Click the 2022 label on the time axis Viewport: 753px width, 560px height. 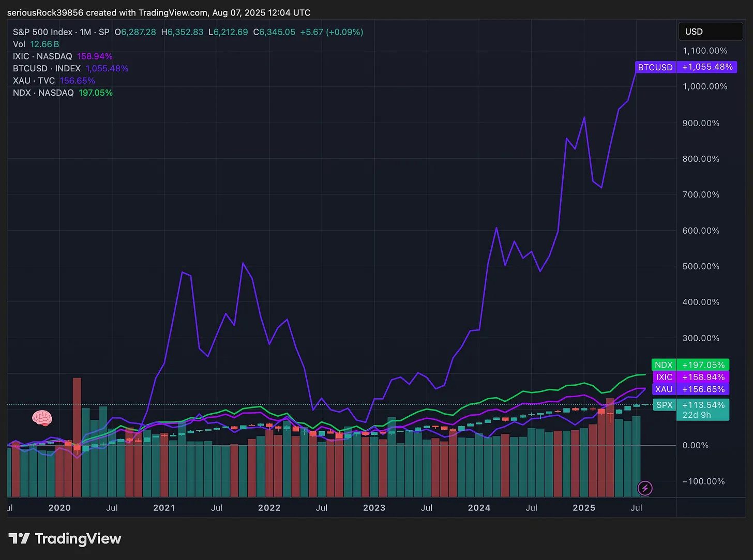pyautogui.click(x=269, y=508)
